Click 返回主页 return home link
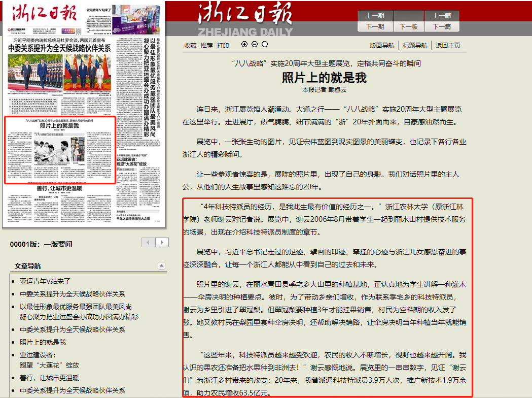 tap(448, 45)
